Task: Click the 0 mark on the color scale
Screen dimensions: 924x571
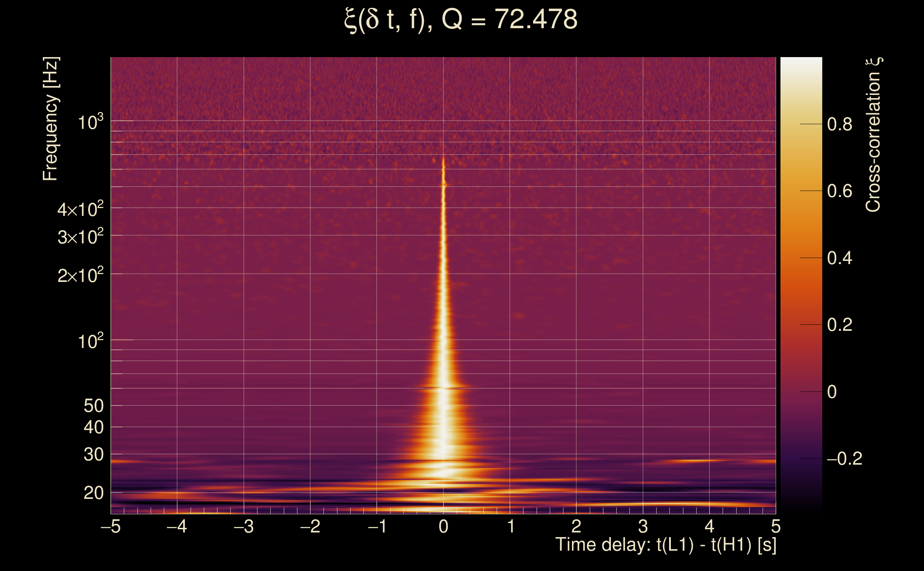Action: click(832, 392)
